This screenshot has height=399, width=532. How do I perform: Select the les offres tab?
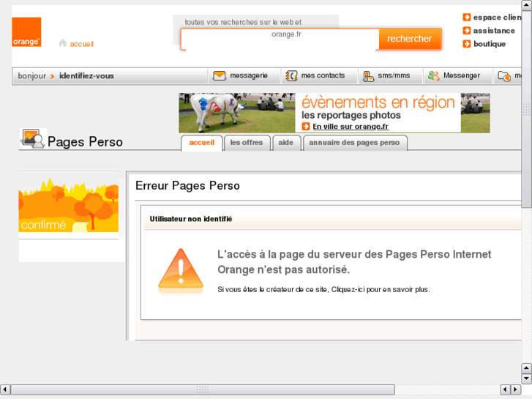coord(247,143)
